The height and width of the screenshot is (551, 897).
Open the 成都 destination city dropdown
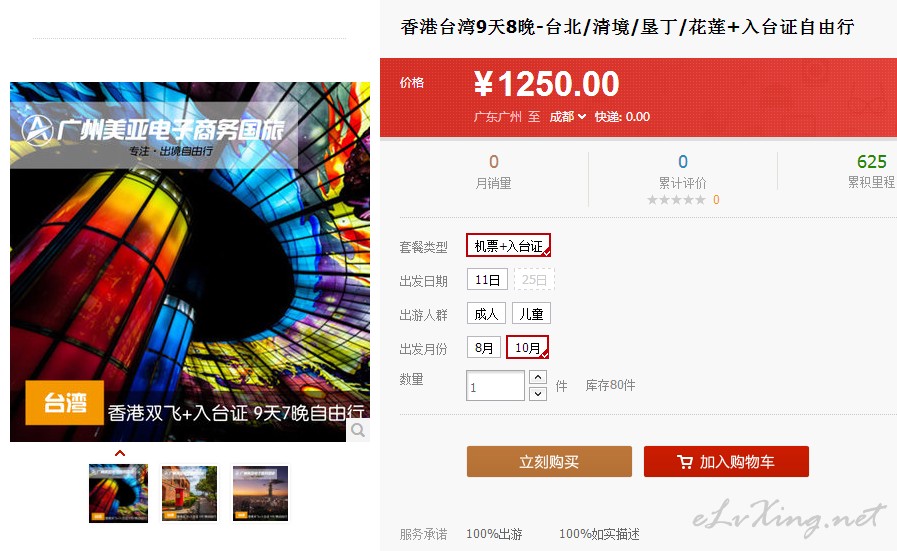point(567,117)
